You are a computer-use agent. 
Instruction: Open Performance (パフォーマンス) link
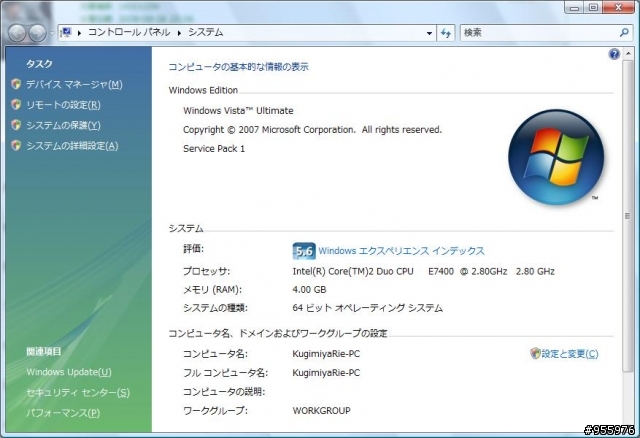point(63,413)
